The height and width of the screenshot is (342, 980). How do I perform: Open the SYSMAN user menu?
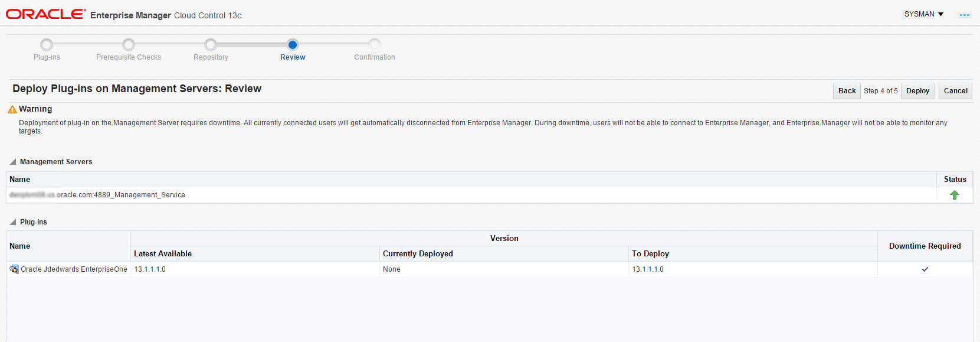tap(924, 14)
